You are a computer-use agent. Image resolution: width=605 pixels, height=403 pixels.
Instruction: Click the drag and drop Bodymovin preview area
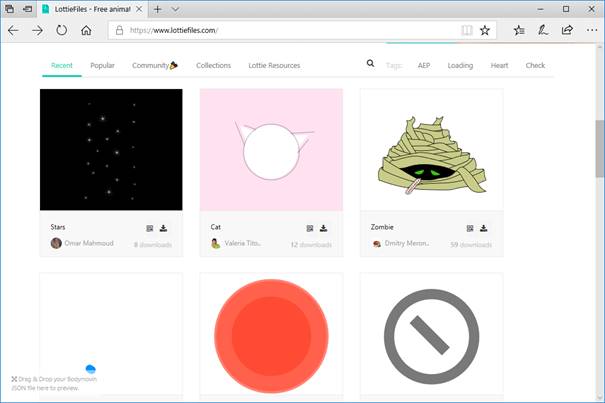[x=54, y=384]
